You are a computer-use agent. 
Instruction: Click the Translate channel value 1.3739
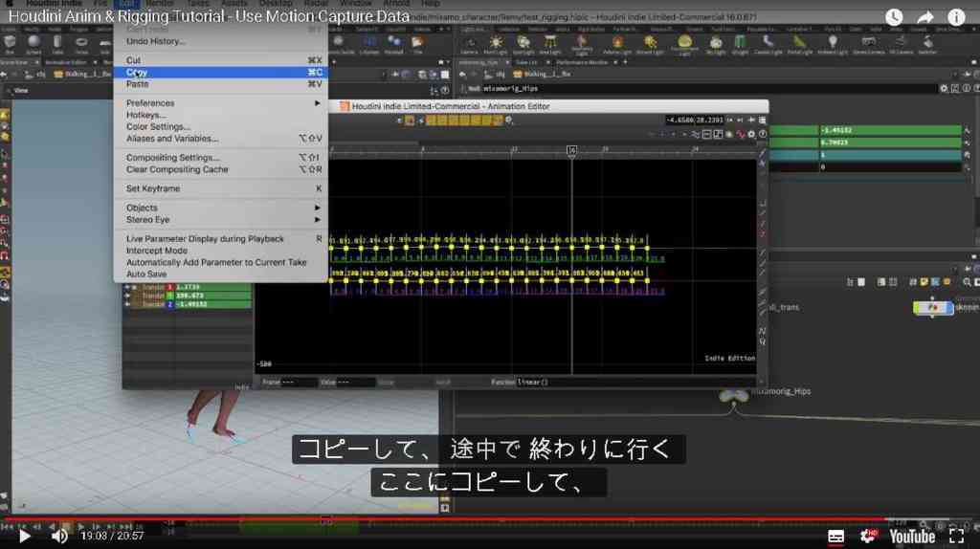coord(212,287)
